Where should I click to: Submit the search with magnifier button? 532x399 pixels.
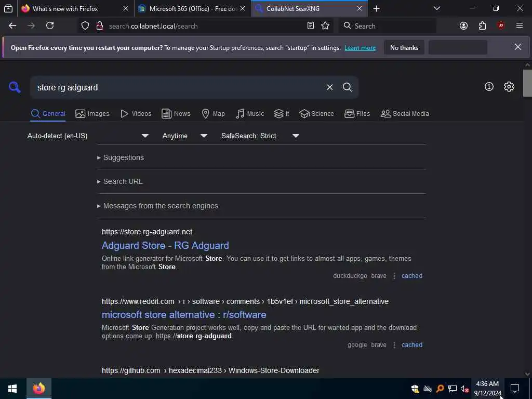tap(347, 87)
